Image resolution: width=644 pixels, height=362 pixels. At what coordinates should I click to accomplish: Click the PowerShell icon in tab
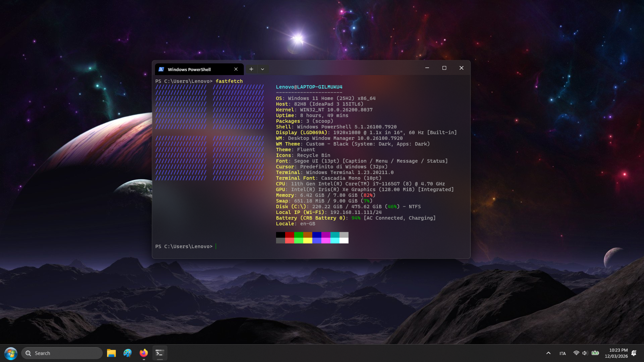(161, 69)
